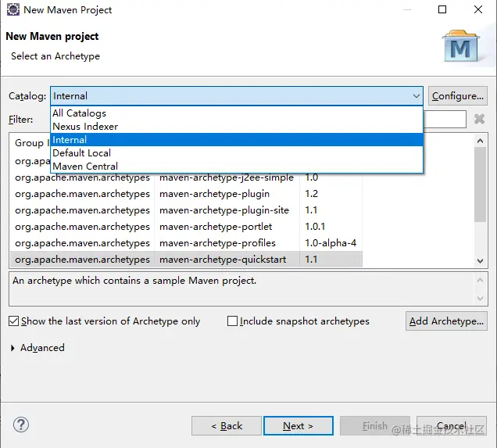Close the New Maven Project dialog
The image size is (497, 448).
coord(478,9)
